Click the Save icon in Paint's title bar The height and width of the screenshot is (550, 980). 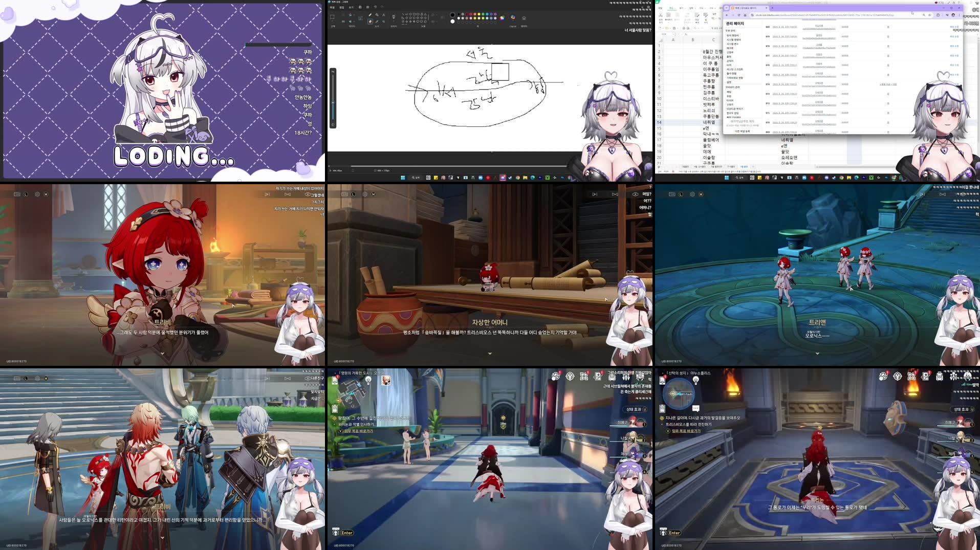(x=360, y=7)
